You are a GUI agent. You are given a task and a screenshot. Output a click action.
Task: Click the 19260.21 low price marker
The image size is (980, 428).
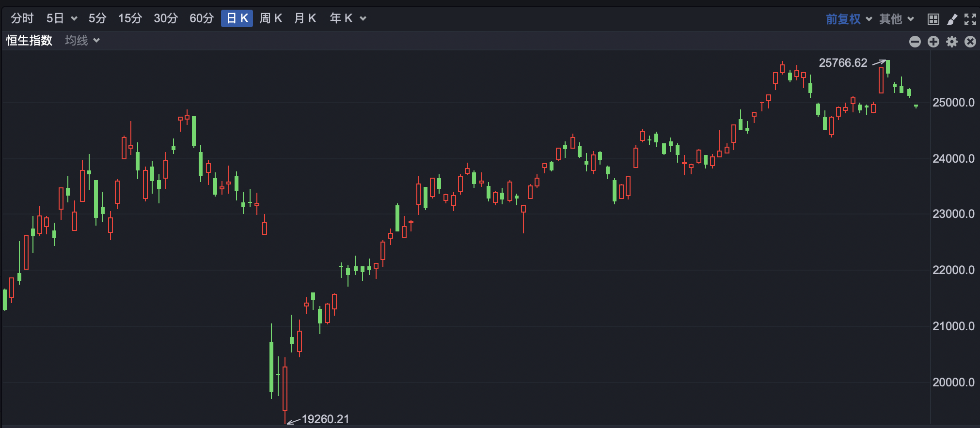[325, 419]
